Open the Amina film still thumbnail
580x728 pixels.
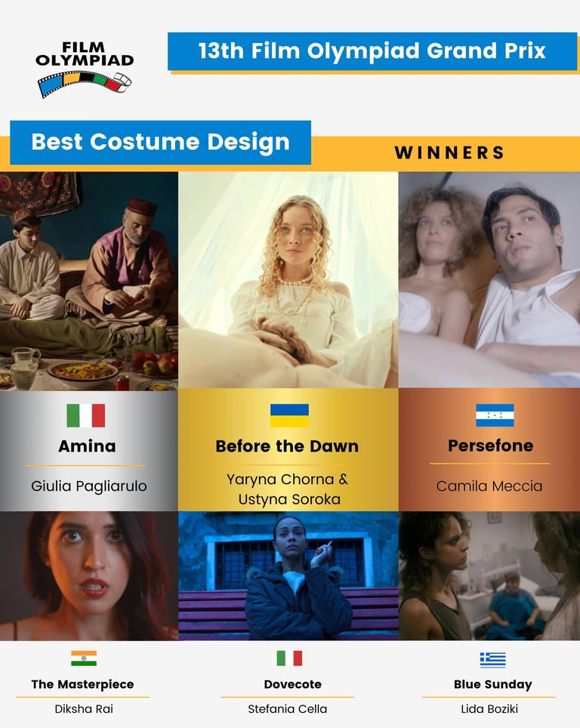88,281
